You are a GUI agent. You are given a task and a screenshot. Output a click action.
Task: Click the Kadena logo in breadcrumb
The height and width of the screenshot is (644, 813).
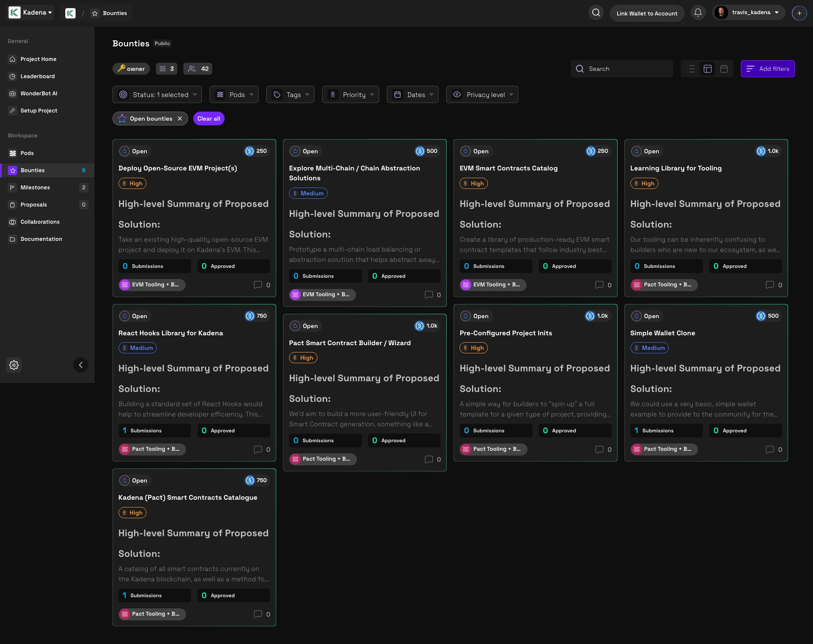coord(70,13)
